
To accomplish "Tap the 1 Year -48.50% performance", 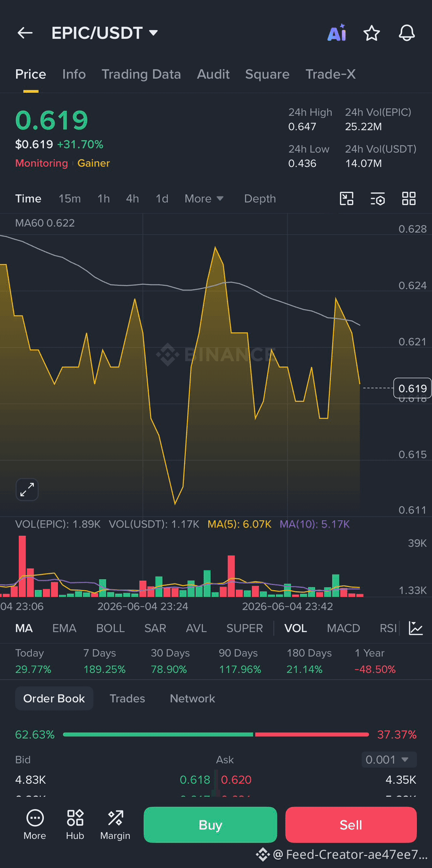I will tap(375, 661).
